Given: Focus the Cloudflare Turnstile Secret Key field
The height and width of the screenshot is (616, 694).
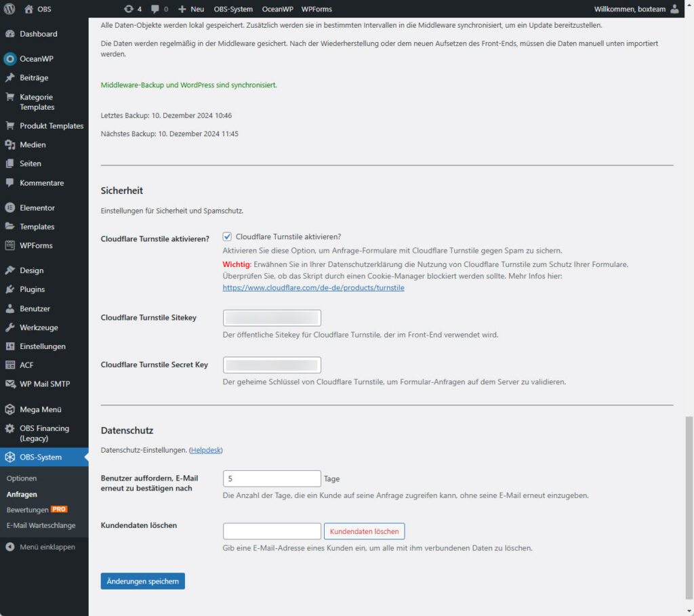Looking at the screenshot, I should [272, 365].
